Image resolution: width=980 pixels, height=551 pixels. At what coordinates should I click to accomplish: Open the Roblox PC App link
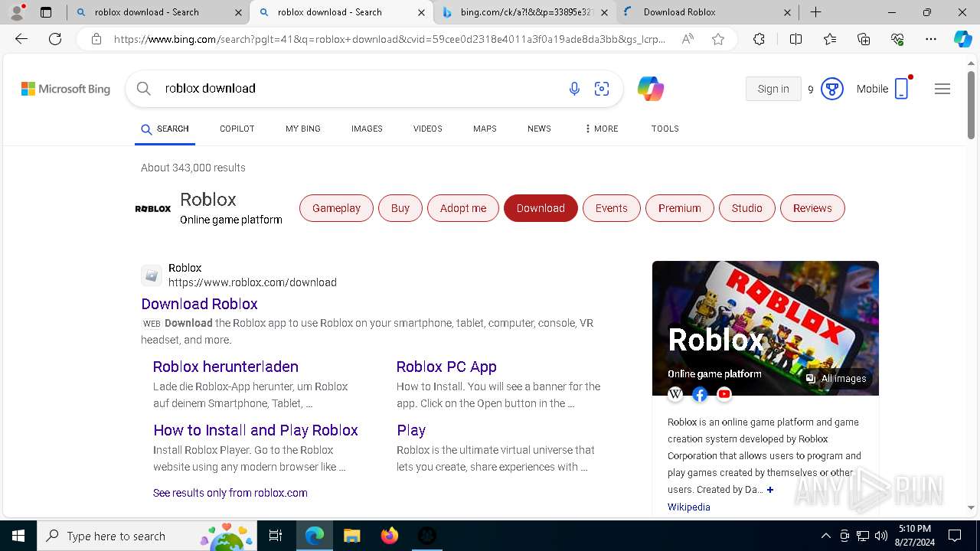click(x=446, y=367)
